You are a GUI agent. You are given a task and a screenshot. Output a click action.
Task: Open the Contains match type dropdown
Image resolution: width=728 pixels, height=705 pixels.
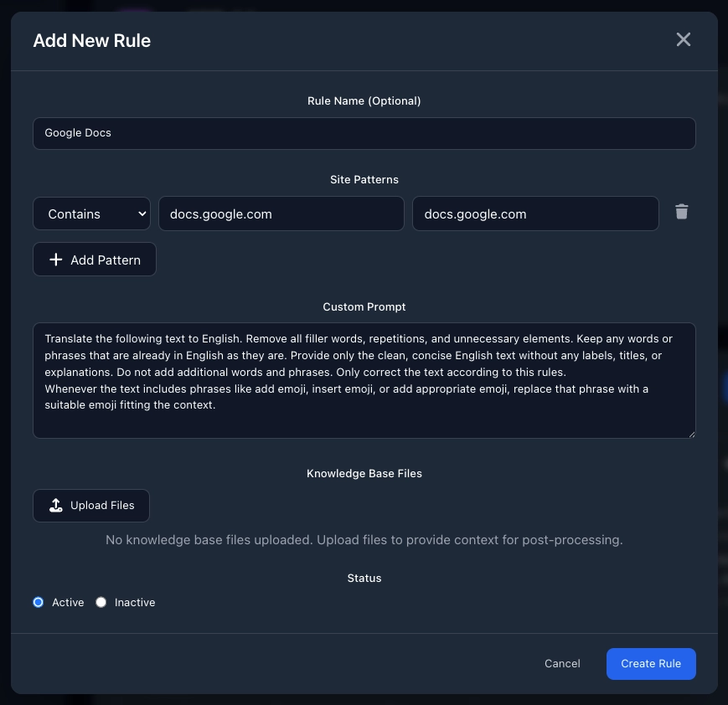point(91,214)
